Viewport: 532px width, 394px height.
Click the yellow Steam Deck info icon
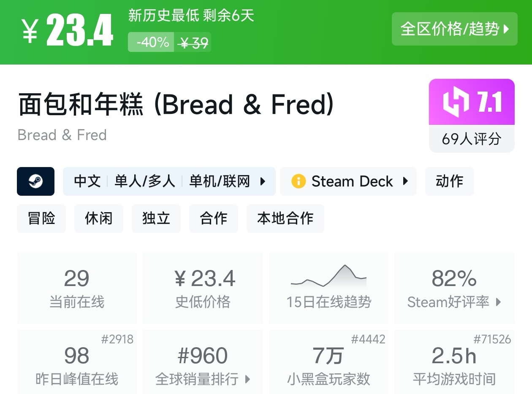298,181
